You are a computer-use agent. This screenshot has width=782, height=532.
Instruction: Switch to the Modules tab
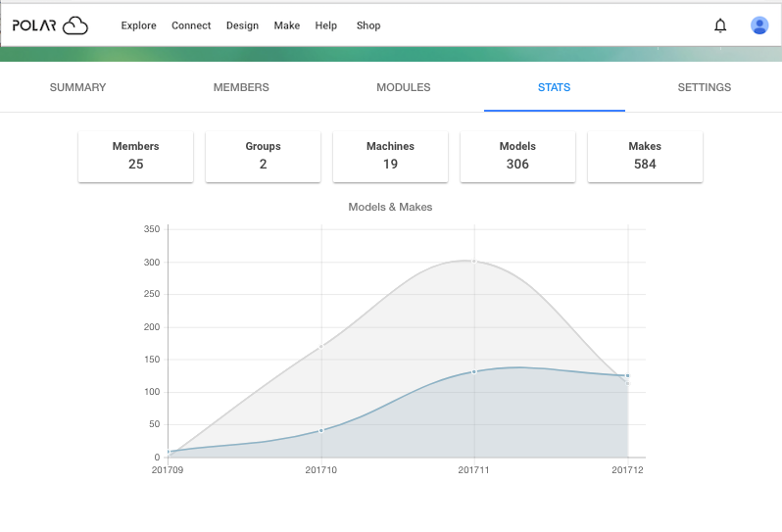[404, 87]
